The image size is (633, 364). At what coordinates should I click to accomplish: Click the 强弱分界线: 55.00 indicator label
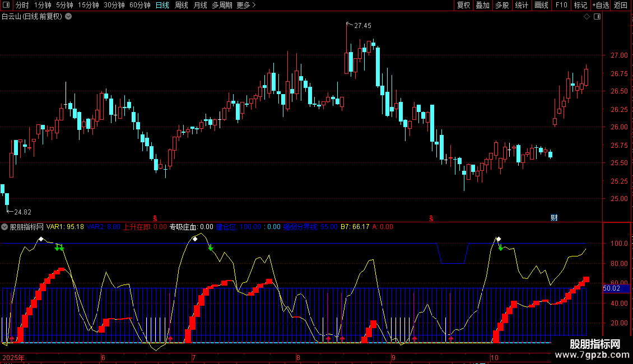310,227
